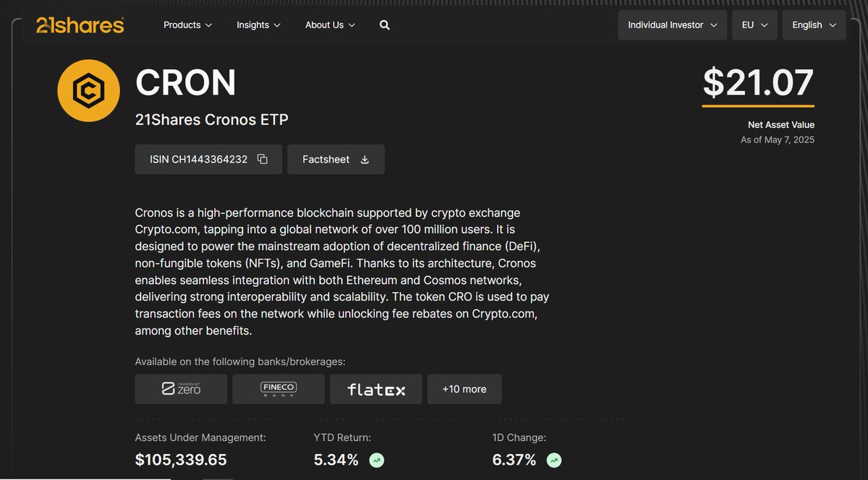
Task: Show 10 more brokerages
Action: [x=464, y=389]
